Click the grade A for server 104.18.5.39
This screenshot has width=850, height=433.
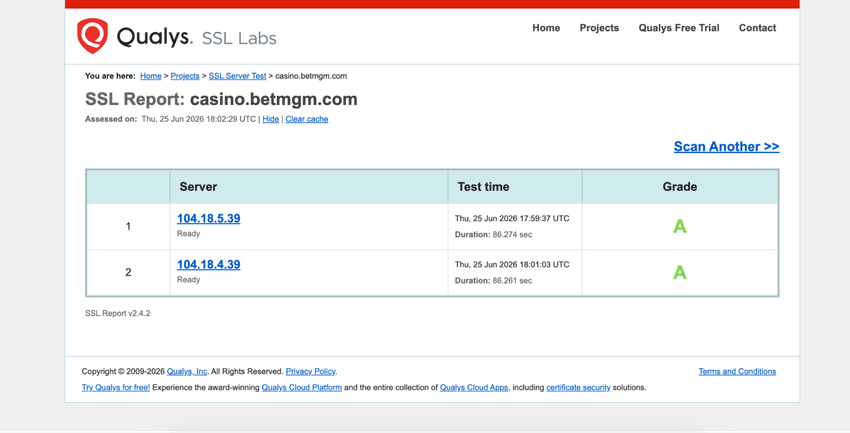pos(680,227)
